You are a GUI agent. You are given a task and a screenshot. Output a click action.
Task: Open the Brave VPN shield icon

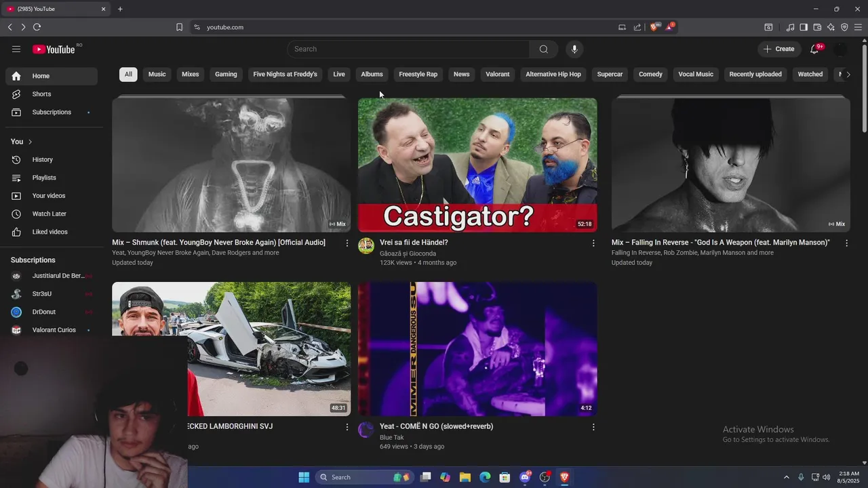(x=844, y=27)
